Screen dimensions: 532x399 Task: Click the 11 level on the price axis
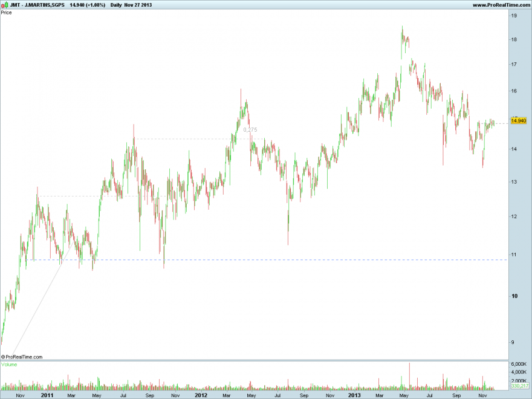(514, 255)
